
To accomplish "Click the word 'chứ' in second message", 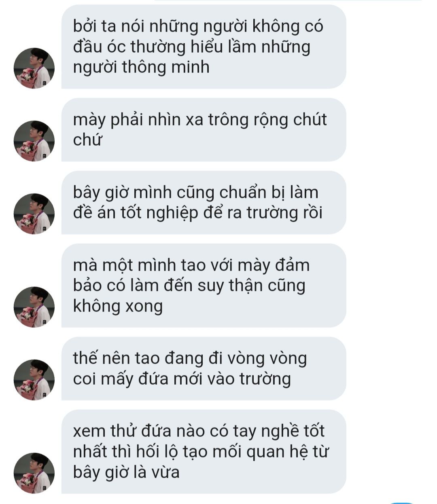I will (x=87, y=140).
